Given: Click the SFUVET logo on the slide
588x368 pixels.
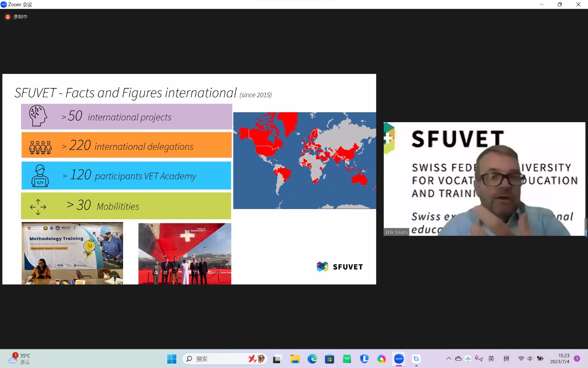Looking at the screenshot, I should coord(340,266).
